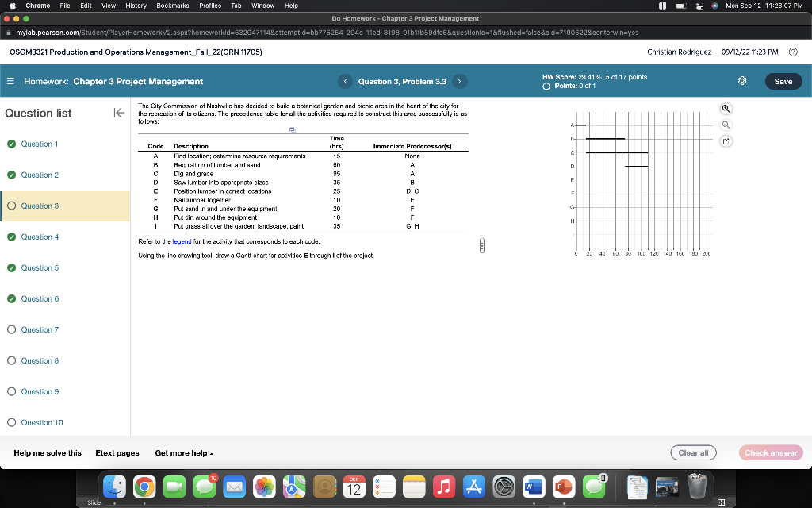812x508 pixels.
Task: Click the browser address bar URL
Action: [x=327, y=32]
